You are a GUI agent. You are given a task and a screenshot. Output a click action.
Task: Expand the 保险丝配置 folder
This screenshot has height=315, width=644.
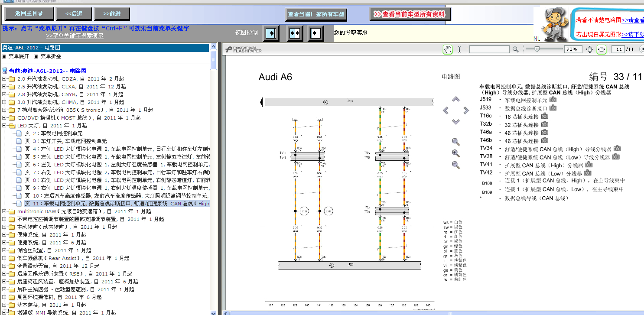5,250
